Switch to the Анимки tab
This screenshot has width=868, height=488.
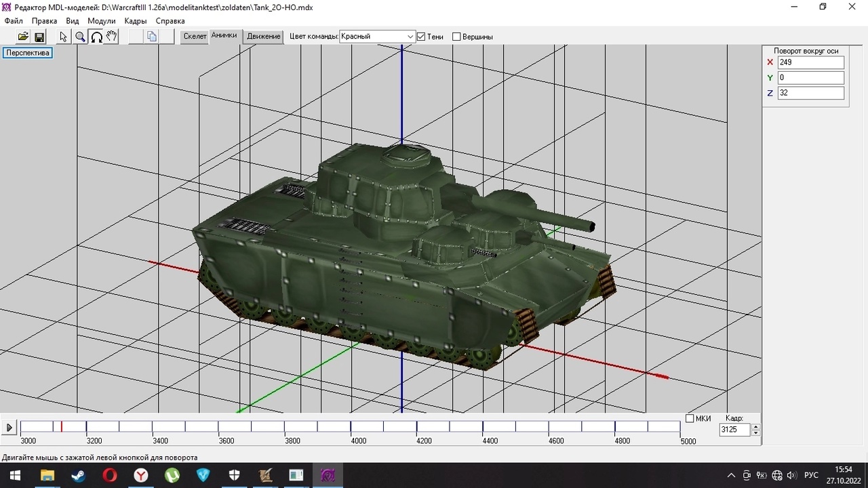pyautogui.click(x=224, y=35)
